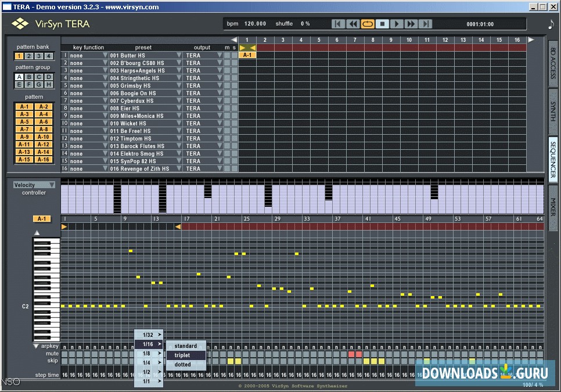The width and height of the screenshot is (561, 392).
Task: Click the bpm 120.000 tempo field
Action: 254,24
